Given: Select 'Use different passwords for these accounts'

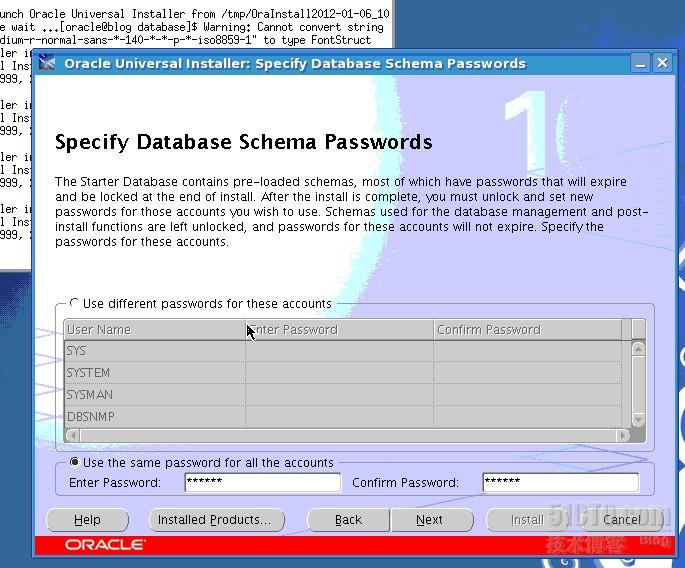Looking at the screenshot, I should click(x=74, y=302).
